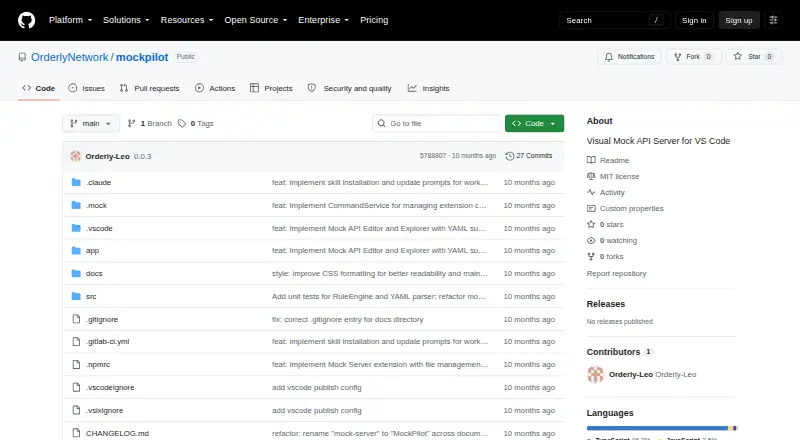Viewport: 800px width, 440px height.
Task: Open the Releases heading link
Action: [606, 304]
